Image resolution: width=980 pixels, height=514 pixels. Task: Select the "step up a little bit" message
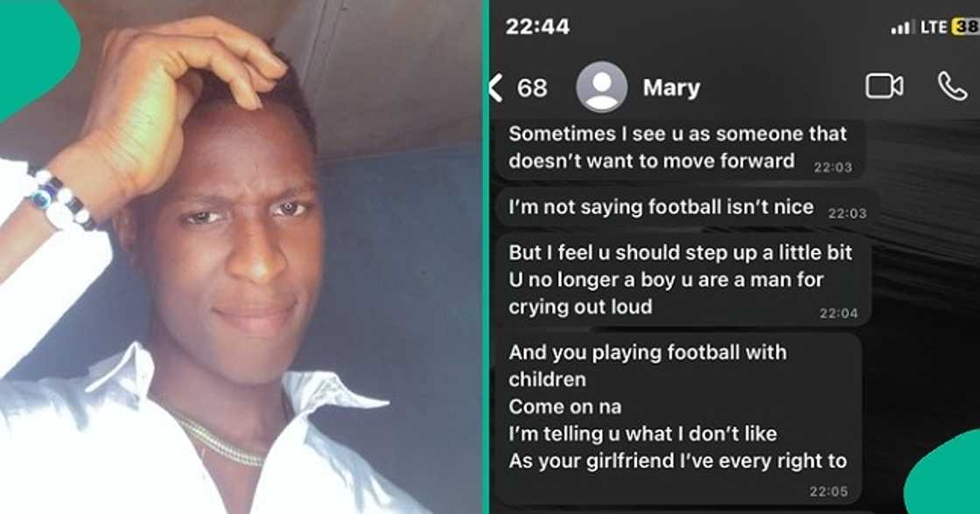pos(683,280)
